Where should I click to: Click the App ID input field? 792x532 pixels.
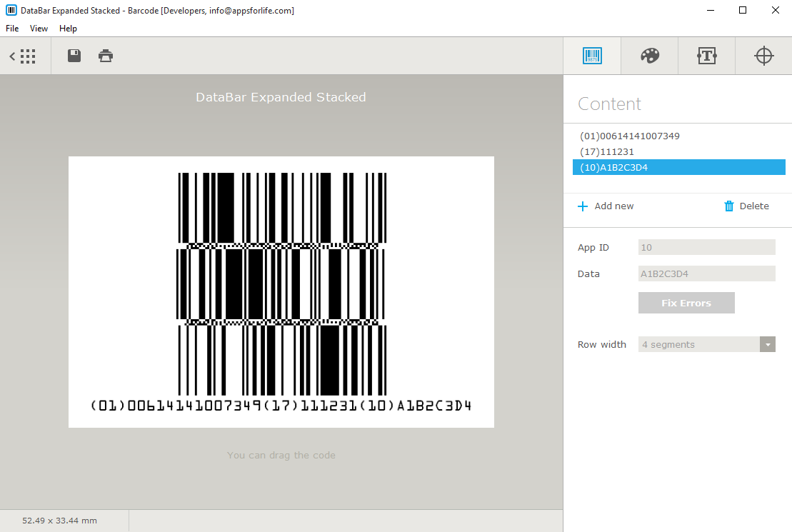(706, 248)
